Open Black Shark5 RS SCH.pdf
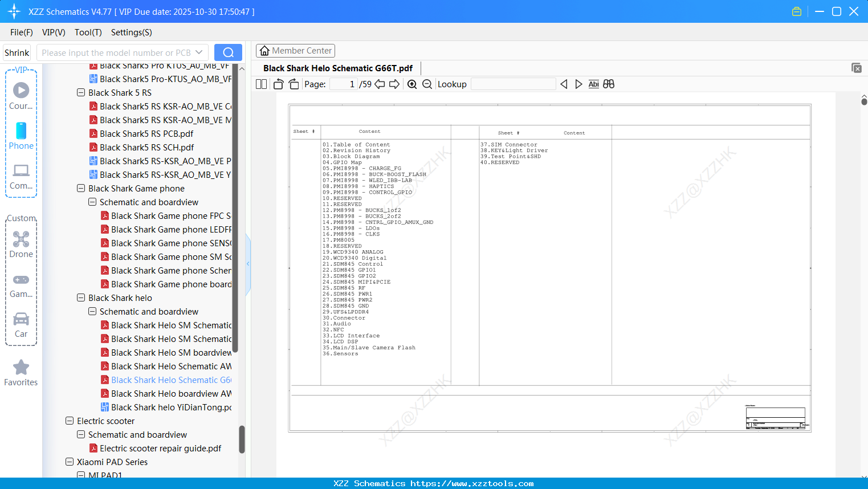The height and width of the screenshot is (489, 868). [141, 147]
